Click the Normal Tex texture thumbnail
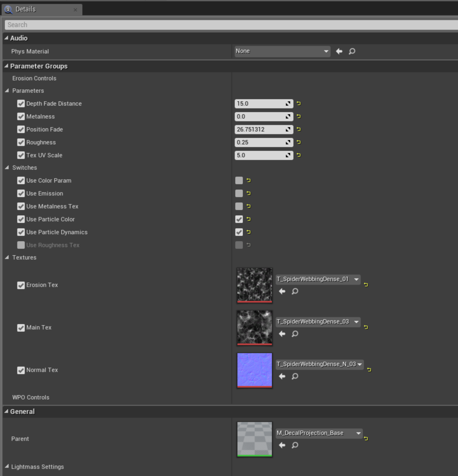458x476 pixels. pos(254,370)
